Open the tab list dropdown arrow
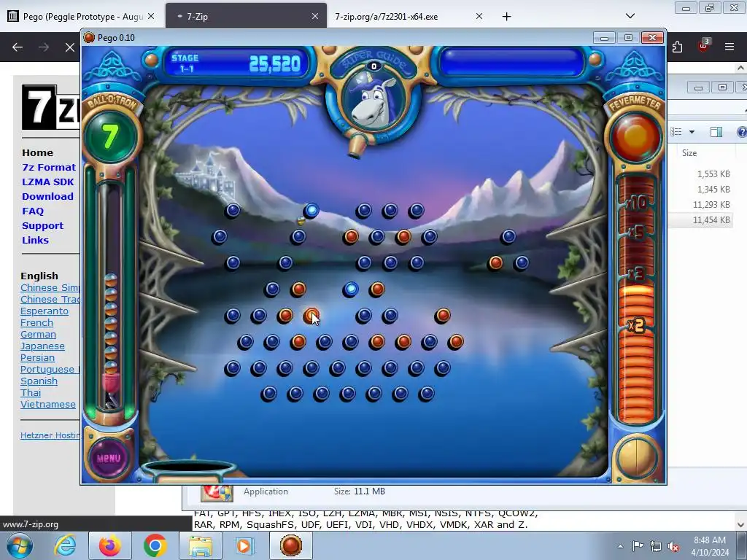 630,16
